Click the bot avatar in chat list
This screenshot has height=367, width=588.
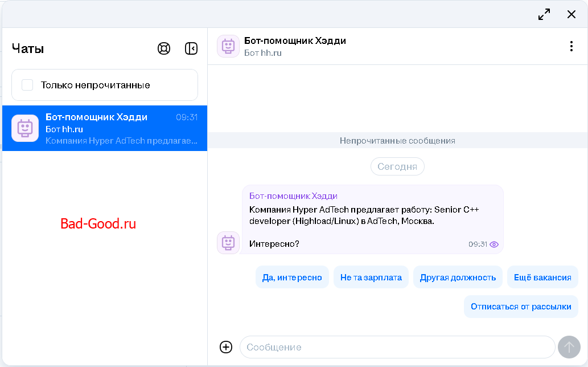pos(25,128)
